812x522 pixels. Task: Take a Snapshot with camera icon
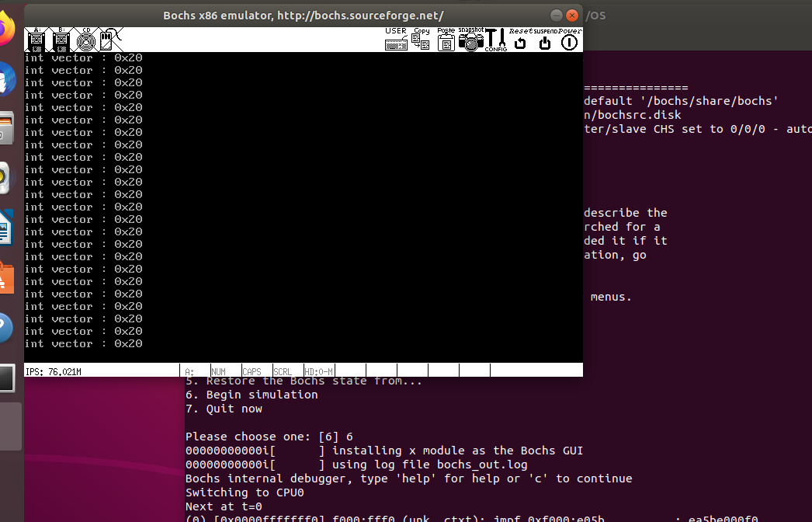coord(470,40)
